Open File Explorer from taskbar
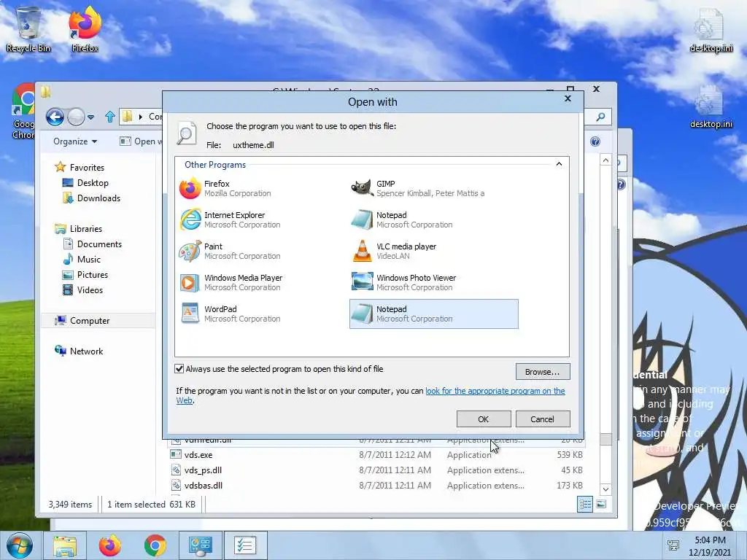This screenshot has width=747, height=560. click(x=65, y=545)
